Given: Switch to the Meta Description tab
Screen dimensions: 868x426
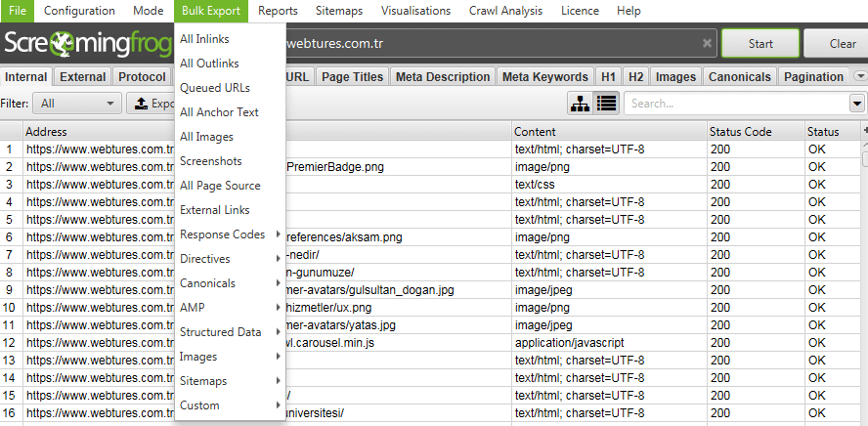Looking at the screenshot, I should tap(443, 77).
